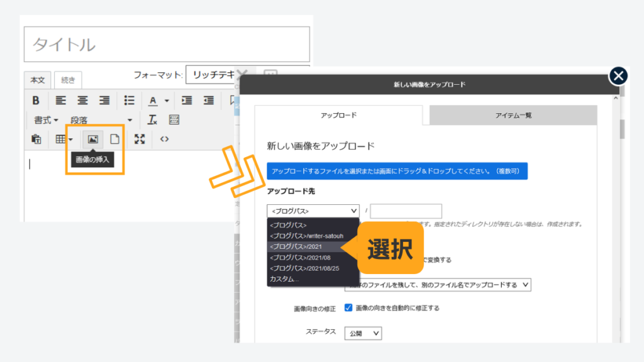Screen dimensions: 644x362
Task: Click the タイトル title input field
Action: click(x=167, y=44)
